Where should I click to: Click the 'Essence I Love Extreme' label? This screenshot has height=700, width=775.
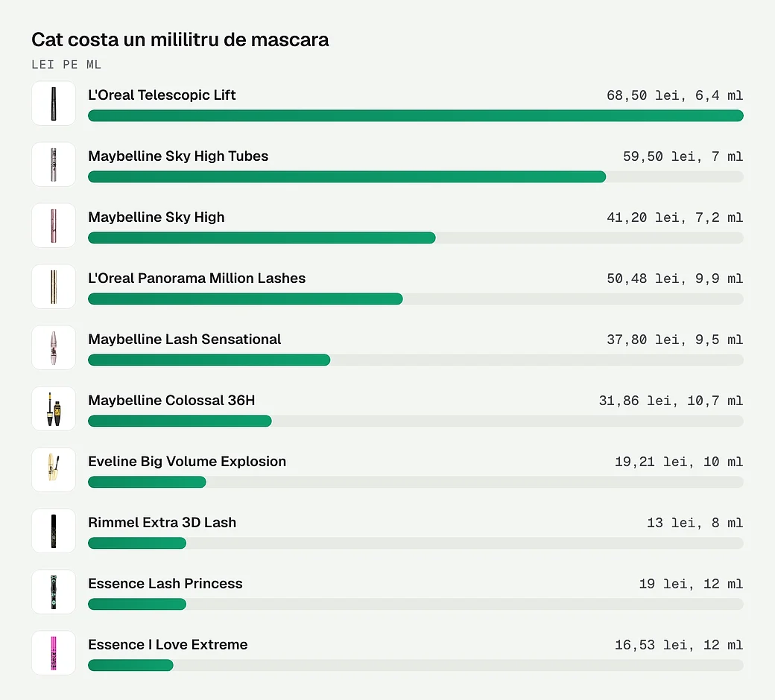point(168,645)
